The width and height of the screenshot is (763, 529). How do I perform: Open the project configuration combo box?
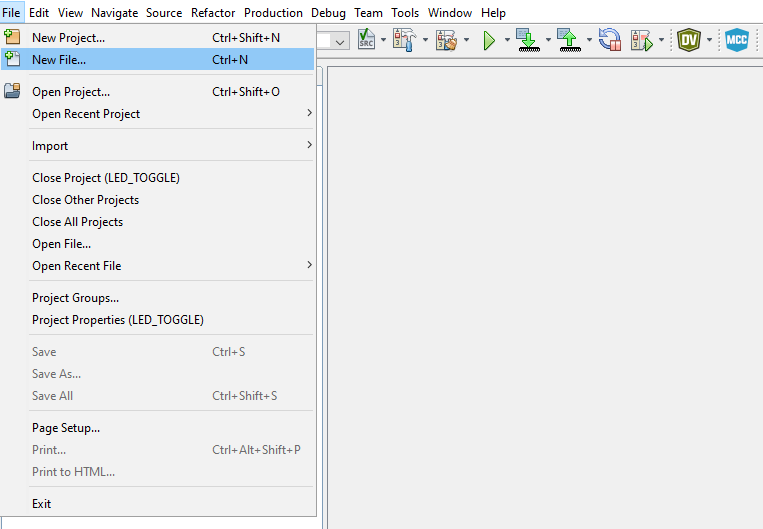(x=339, y=41)
